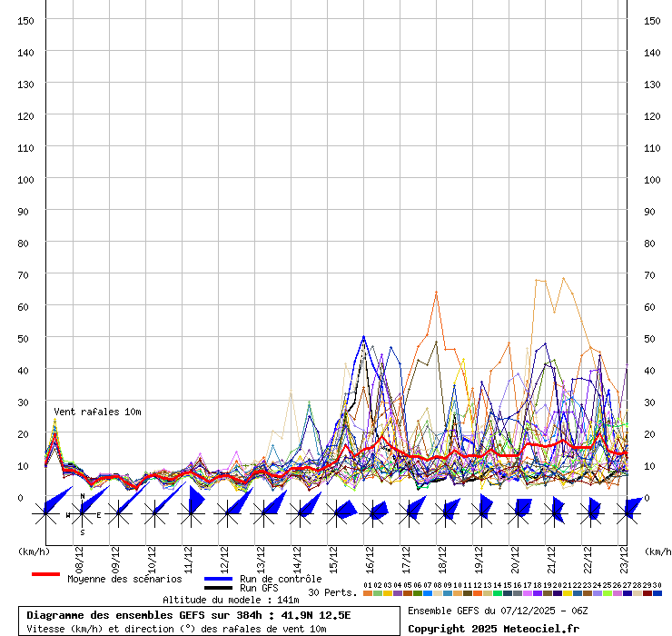This screenshot has width=672, height=636.
Task: Click the first wind direction rose at far left
Action: point(45,513)
